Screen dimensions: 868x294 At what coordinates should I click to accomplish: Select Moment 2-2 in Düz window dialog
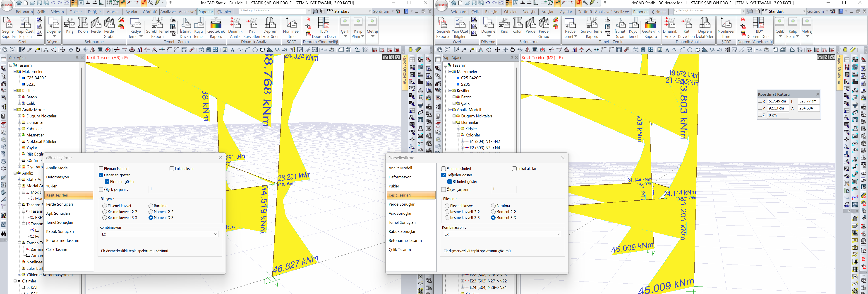(151, 212)
